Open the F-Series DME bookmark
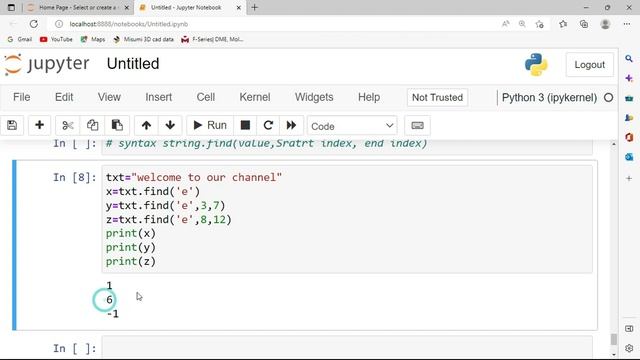Screen dimensions: 640x360 click(x=213, y=39)
